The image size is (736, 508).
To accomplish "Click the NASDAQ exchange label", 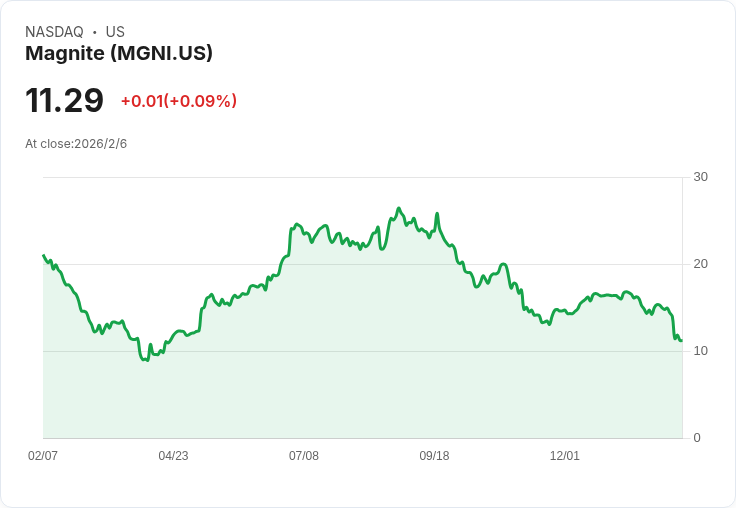I will click(54, 31).
